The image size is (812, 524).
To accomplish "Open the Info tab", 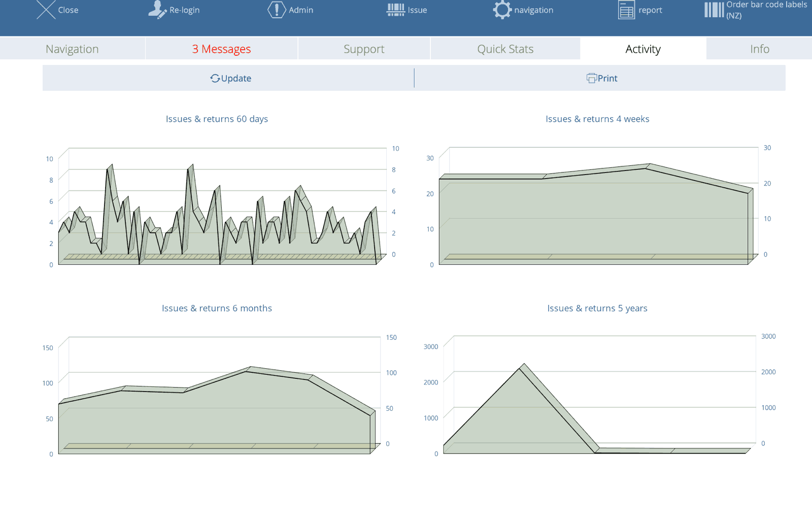I will [x=759, y=49].
